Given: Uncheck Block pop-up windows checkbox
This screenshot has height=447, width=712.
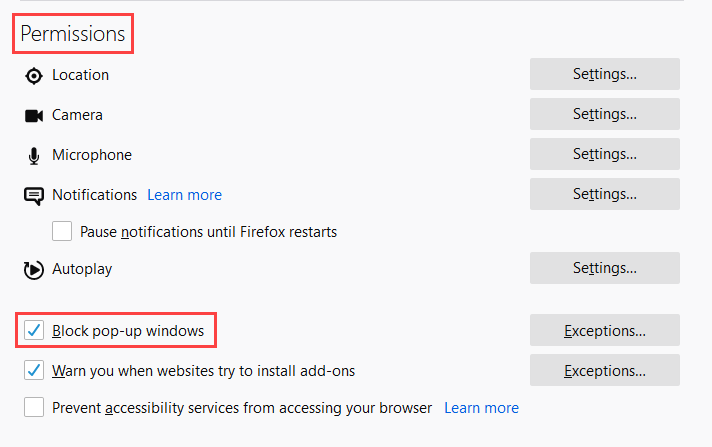Looking at the screenshot, I should (34, 330).
